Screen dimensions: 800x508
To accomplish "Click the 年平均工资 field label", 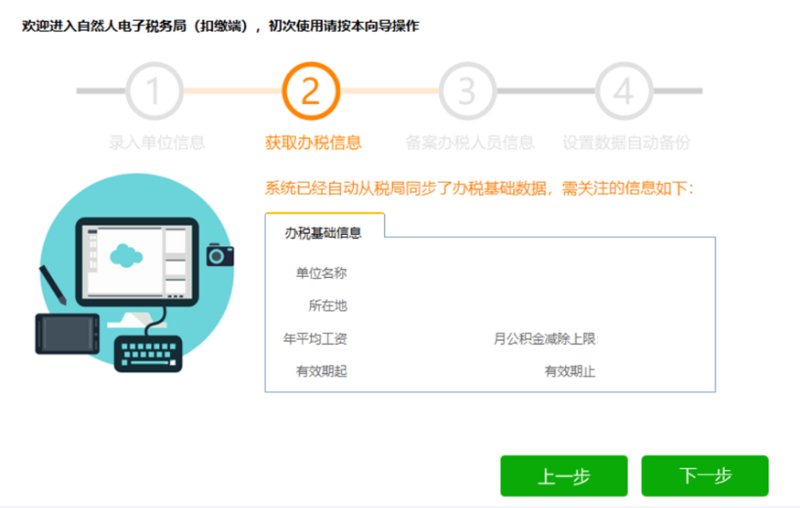I will point(315,339).
